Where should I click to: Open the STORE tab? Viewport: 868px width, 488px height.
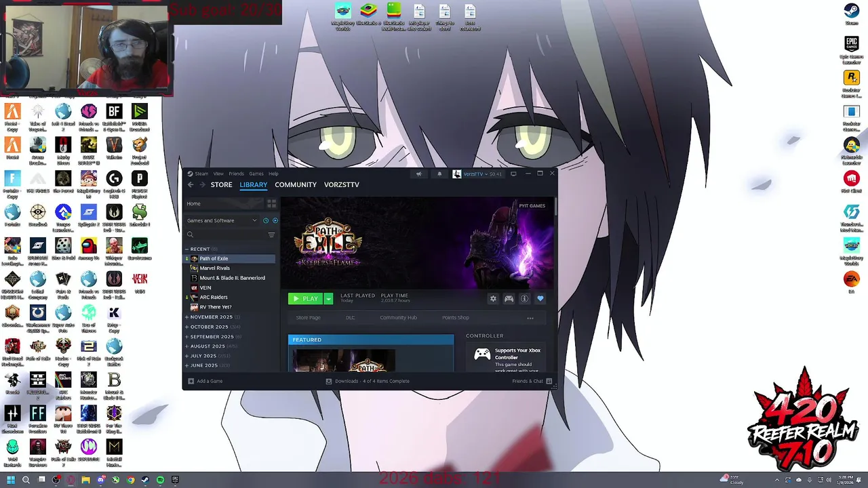coord(221,184)
